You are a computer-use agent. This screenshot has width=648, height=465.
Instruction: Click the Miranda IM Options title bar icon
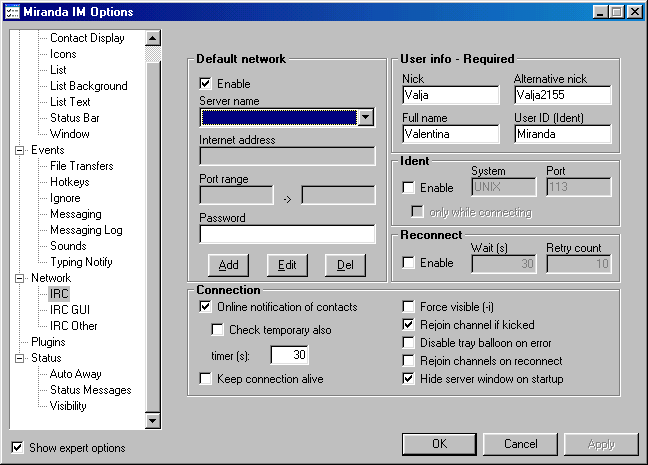pos(12,12)
